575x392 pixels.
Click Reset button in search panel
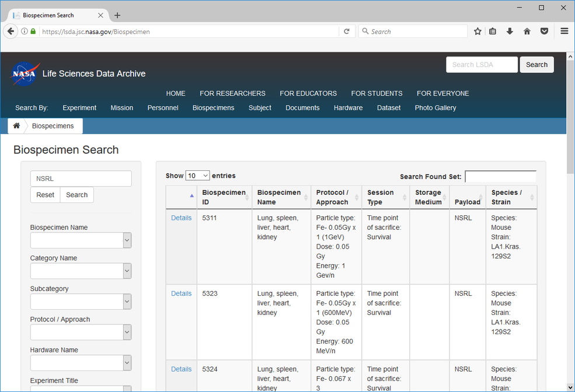pyautogui.click(x=45, y=195)
